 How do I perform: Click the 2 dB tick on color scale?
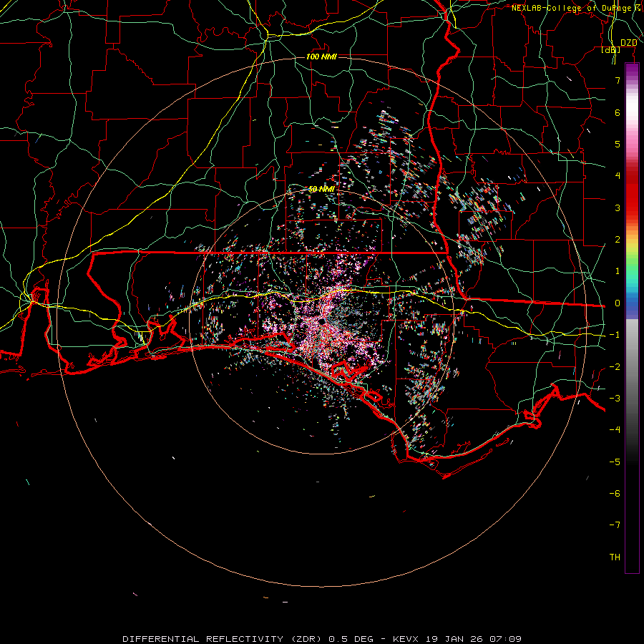(618, 240)
